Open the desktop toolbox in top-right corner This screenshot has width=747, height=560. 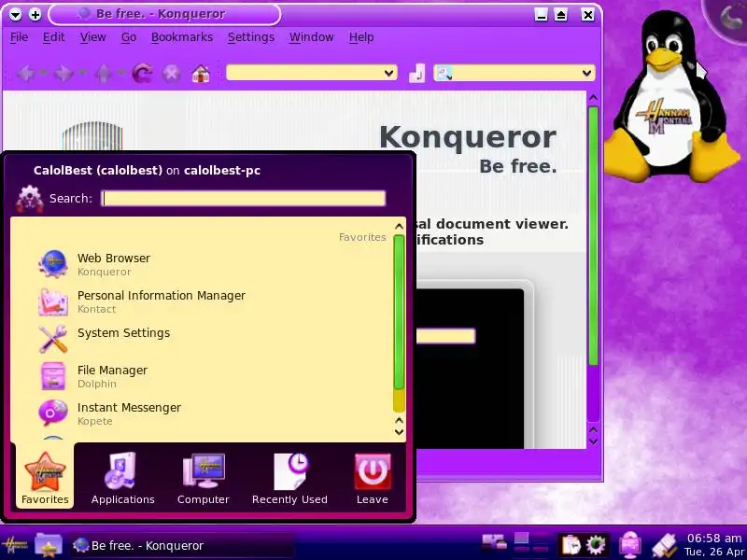click(730, 18)
